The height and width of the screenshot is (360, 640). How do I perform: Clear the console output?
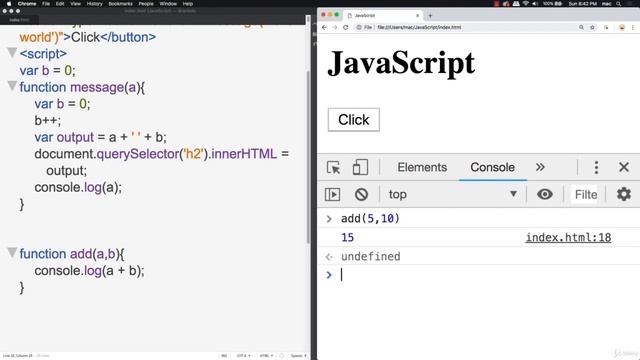361,195
